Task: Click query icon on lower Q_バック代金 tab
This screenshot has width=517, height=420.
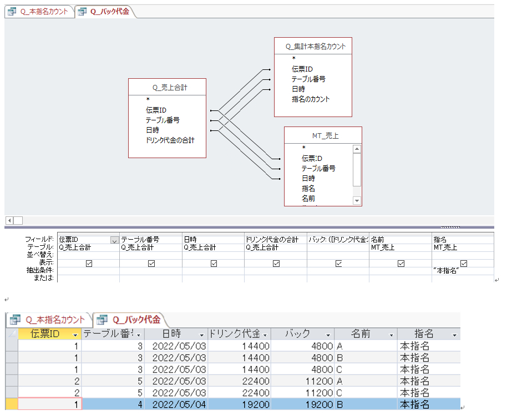Action: (102, 320)
